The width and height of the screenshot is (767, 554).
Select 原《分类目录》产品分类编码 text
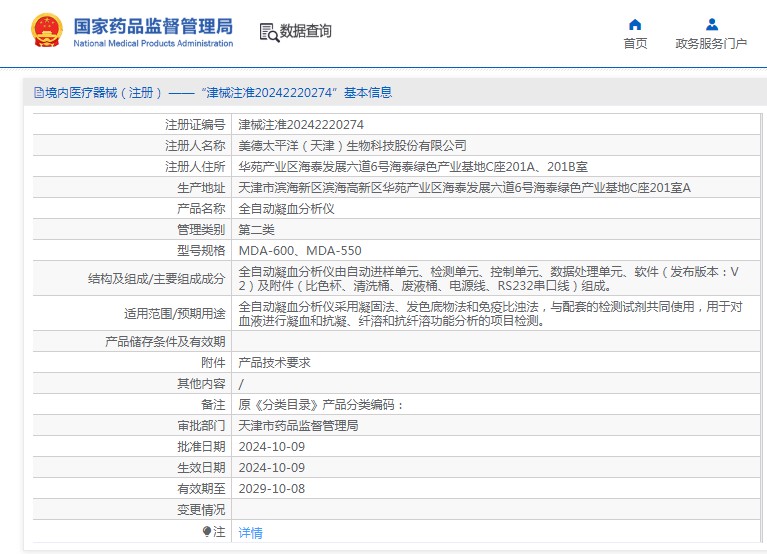(321, 405)
